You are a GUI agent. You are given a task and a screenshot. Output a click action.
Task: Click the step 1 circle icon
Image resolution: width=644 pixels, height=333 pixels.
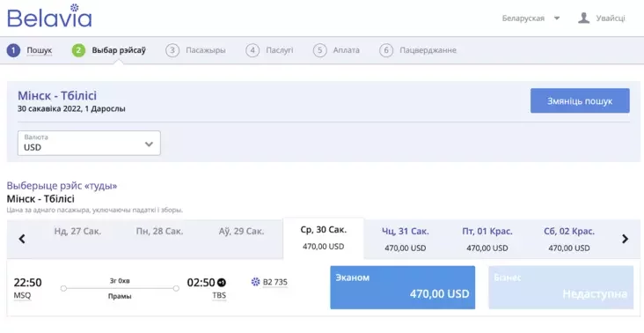click(13, 50)
